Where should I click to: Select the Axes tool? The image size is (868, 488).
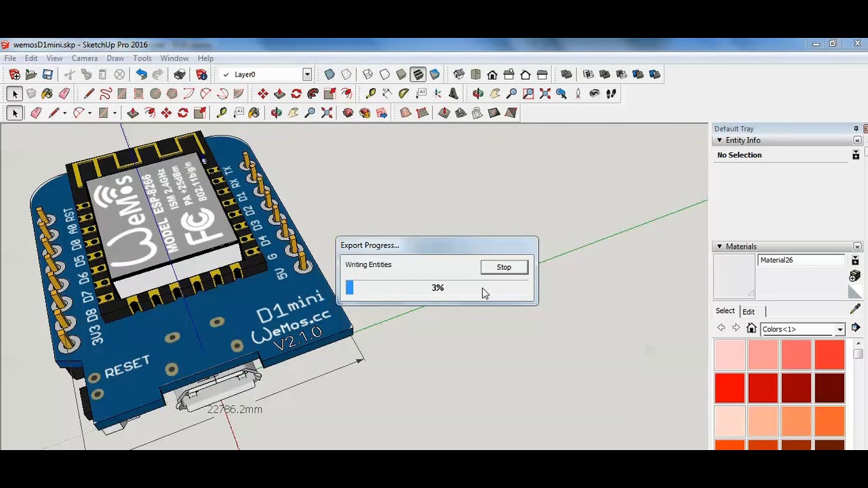(437, 94)
